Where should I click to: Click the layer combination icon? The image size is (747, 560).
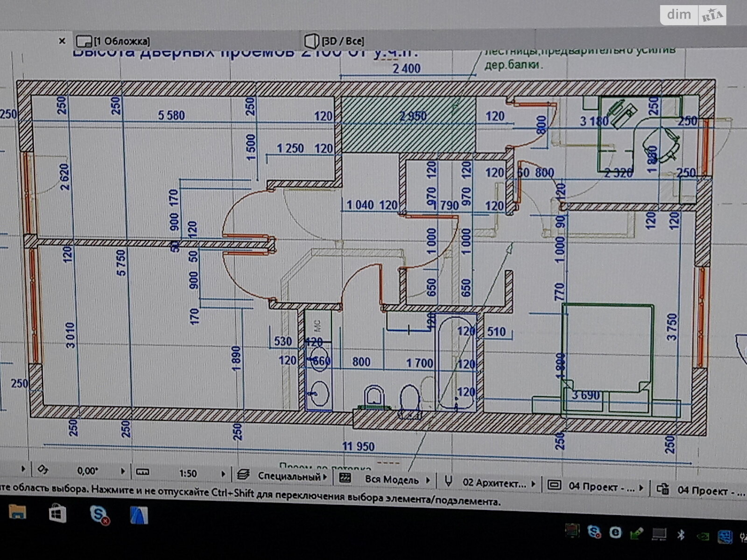click(x=243, y=475)
